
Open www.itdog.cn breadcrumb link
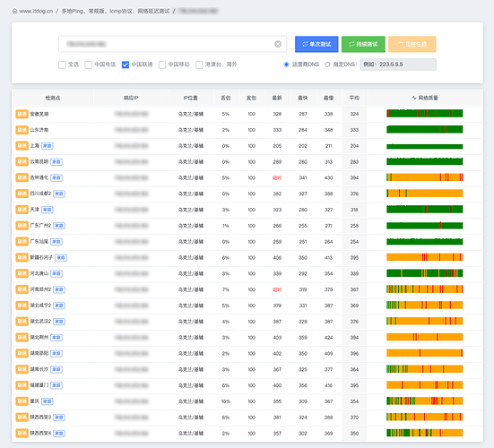click(x=36, y=11)
